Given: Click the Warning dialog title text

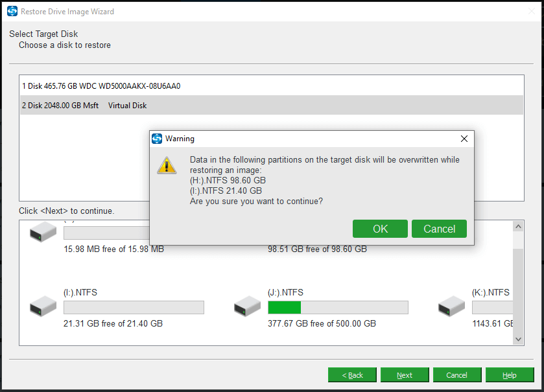Looking at the screenshot, I should 180,139.
